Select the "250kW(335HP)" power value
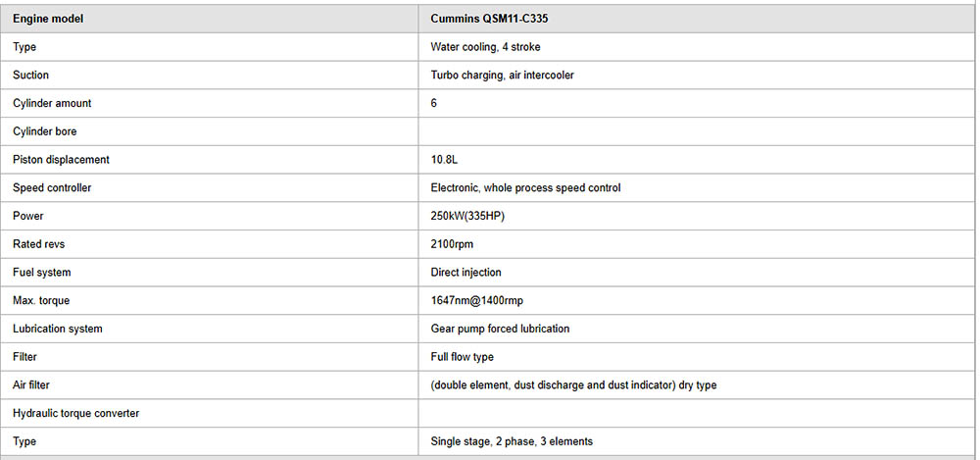Screen dimensions: 980x460 click(x=467, y=216)
